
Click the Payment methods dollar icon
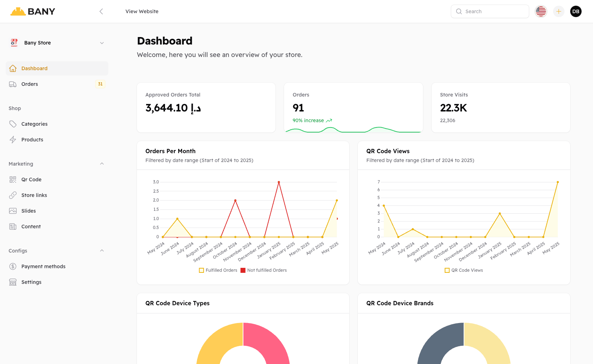coord(13,266)
